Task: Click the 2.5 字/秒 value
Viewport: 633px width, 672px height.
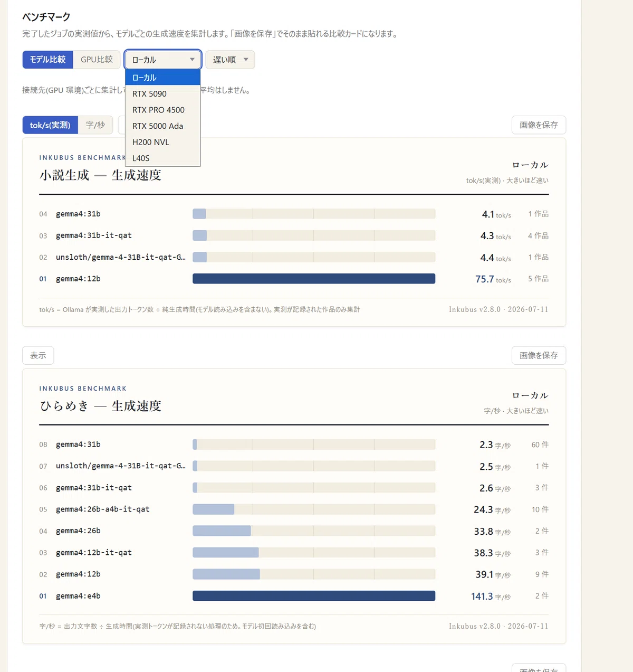Action: coord(495,467)
